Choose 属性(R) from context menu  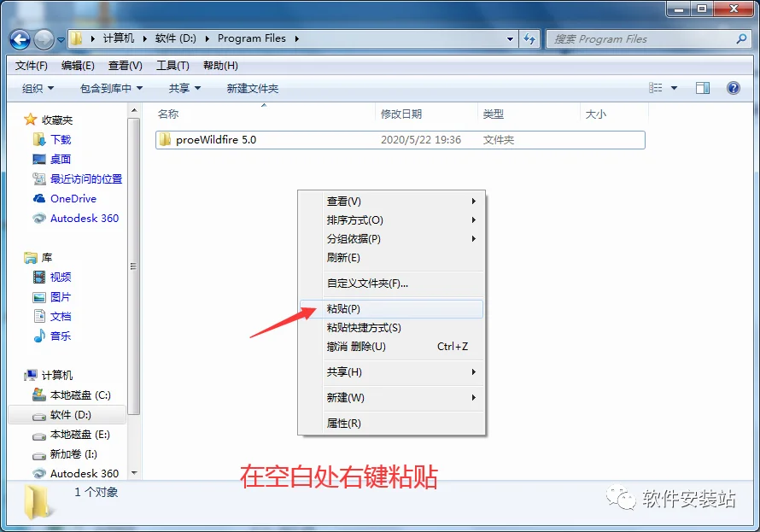[392, 424]
